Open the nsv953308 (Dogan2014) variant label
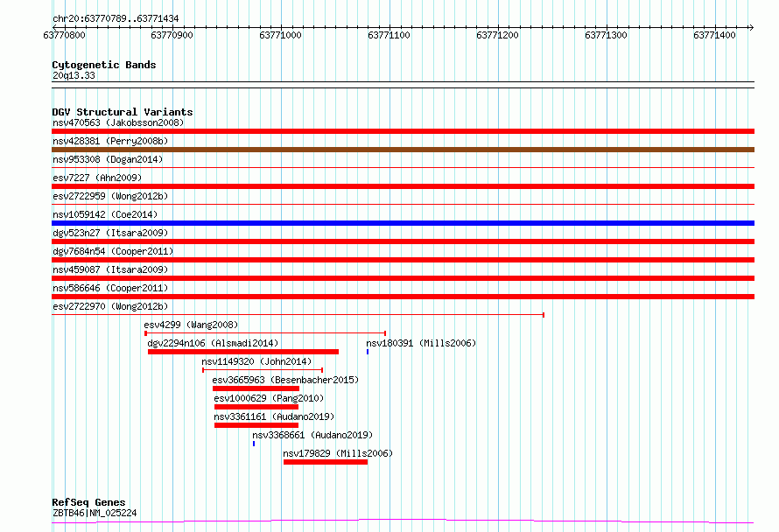The height and width of the screenshot is (532, 779). [108, 159]
